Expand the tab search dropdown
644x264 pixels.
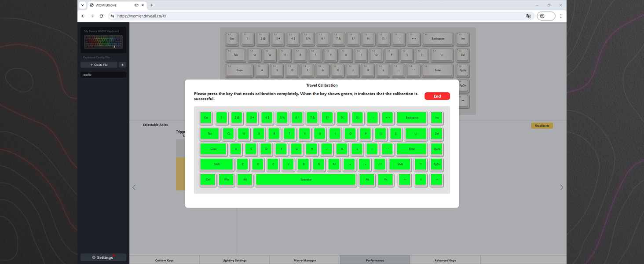(x=82, y=5)
